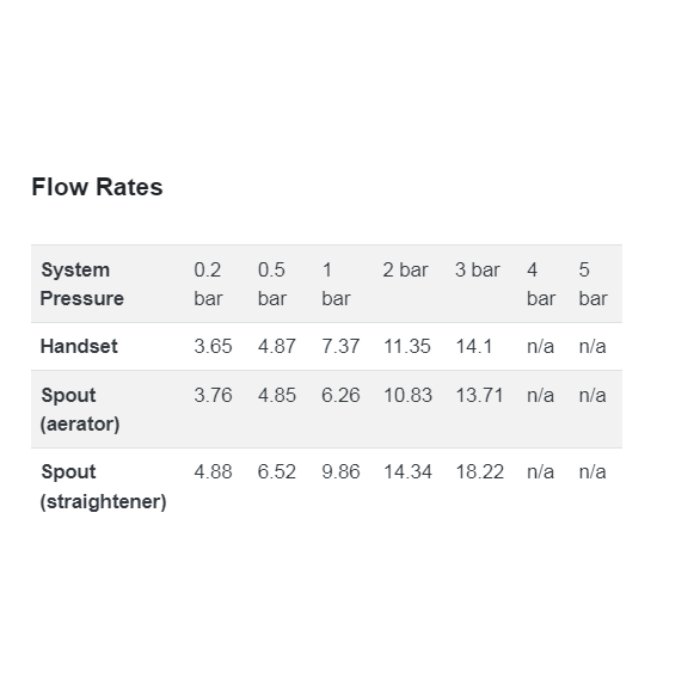
Task: Click the Handset value 11.35
Action: [407, 346]
